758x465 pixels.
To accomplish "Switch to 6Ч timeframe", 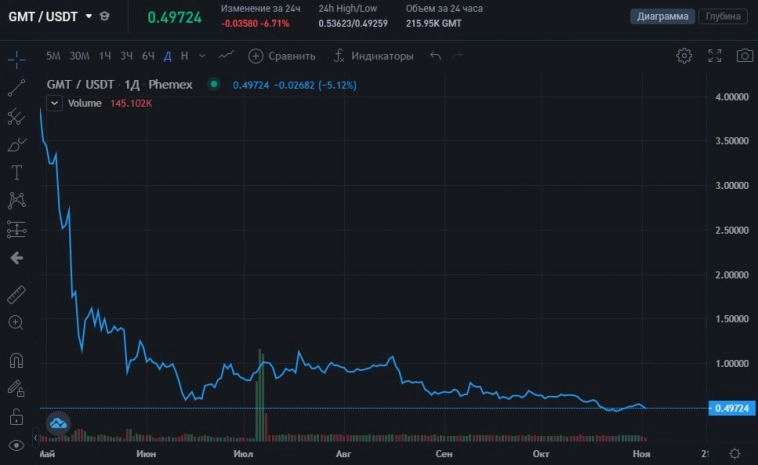I will pyautogui.click(x=148, y=56).
